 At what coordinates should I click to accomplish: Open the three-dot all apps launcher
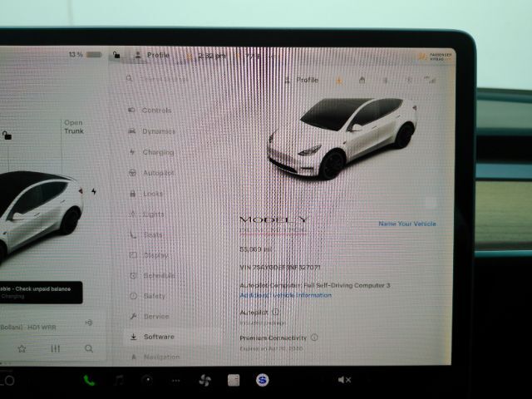175,381
